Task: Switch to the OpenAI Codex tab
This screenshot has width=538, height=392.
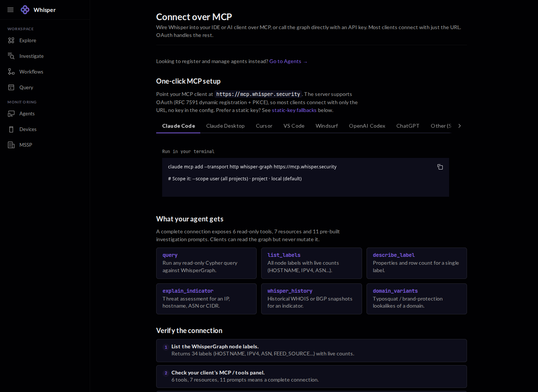Action: 367,126
